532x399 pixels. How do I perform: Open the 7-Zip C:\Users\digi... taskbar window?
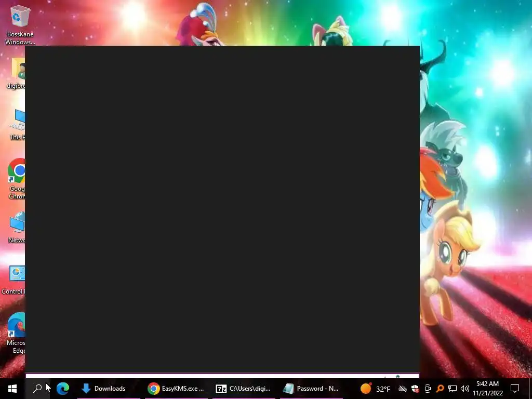[x=244, y=389]
